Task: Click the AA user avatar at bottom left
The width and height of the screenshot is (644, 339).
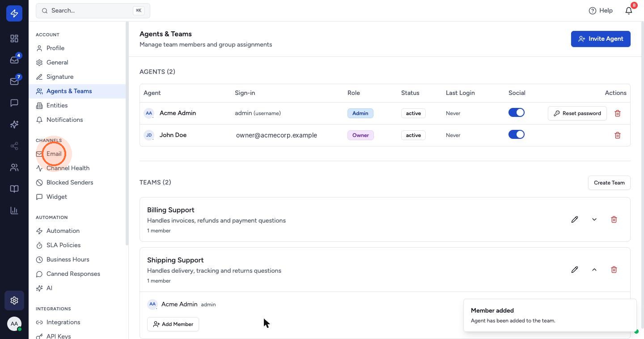Action: click(x=14, y=324)
